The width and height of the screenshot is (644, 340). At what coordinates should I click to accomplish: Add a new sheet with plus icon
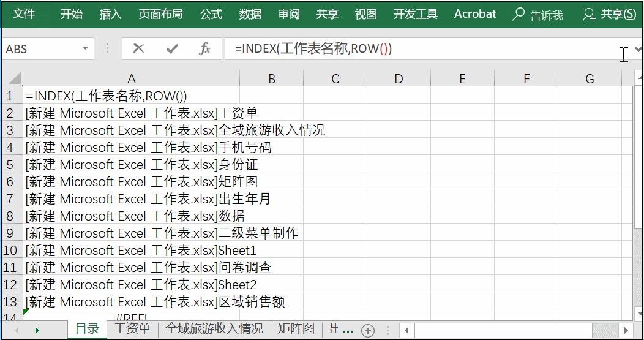pyautogui.click(x=367, y=330)
